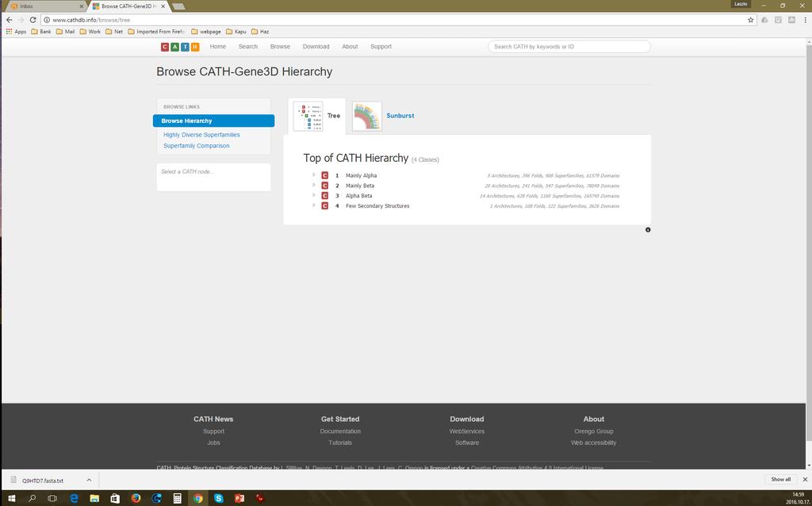Open the Browse menu item in navbar
Screen dimensions: 812x506
280,47
